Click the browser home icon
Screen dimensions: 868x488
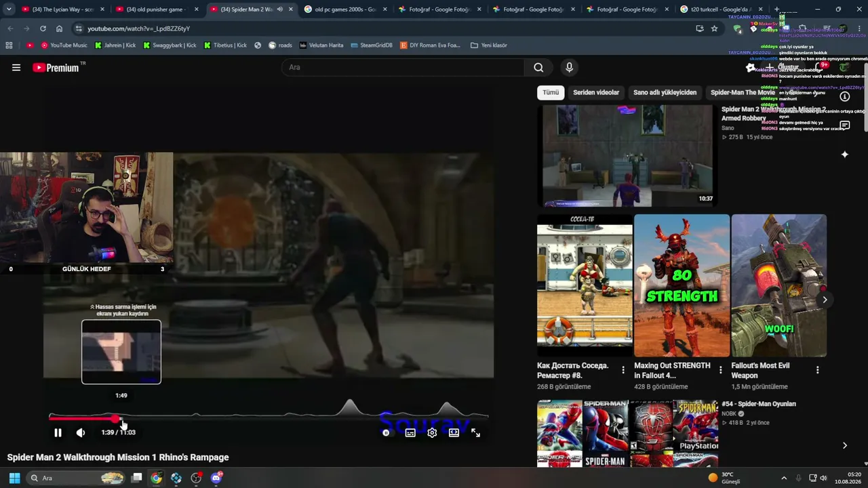click(x=59, y=28)
